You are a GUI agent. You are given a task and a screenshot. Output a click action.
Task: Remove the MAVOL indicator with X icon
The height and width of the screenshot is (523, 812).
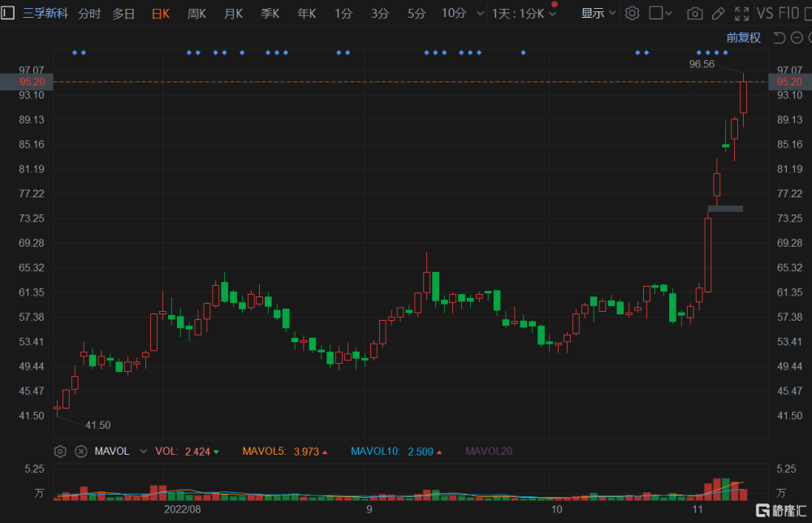[81, 452]
